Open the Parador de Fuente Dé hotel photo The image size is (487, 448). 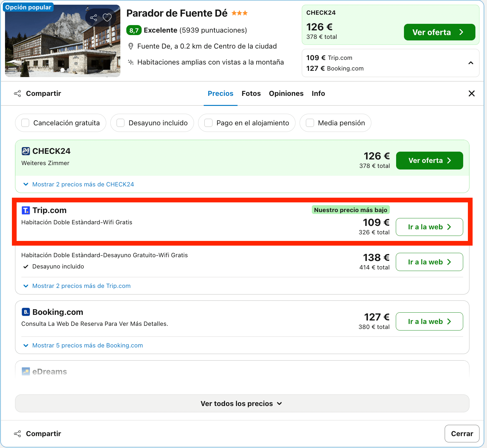(63, 41)
